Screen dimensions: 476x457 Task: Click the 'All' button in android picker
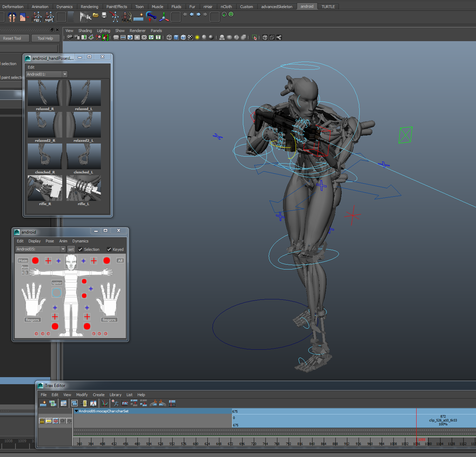coord(120,261)
